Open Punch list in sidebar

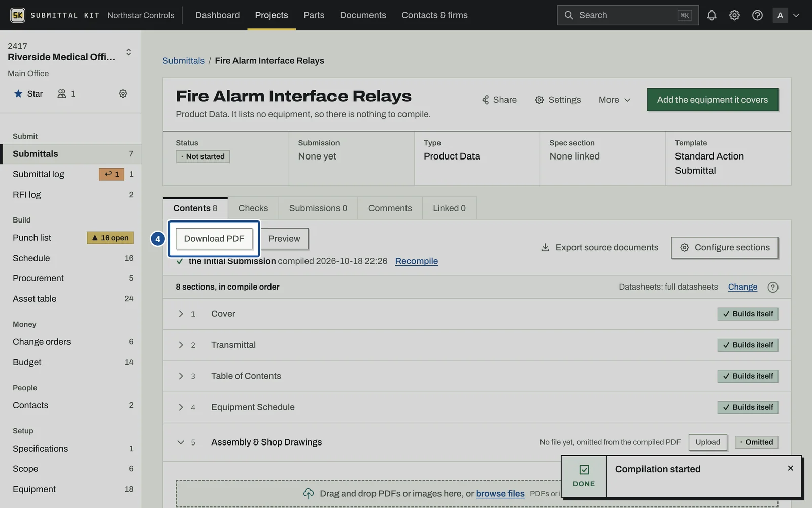pyautogui.click(x=71, y=238)
